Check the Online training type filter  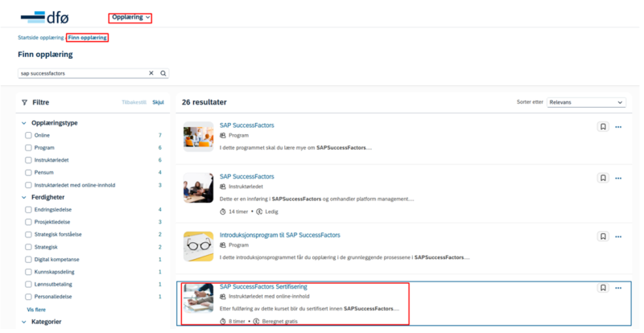28,135
